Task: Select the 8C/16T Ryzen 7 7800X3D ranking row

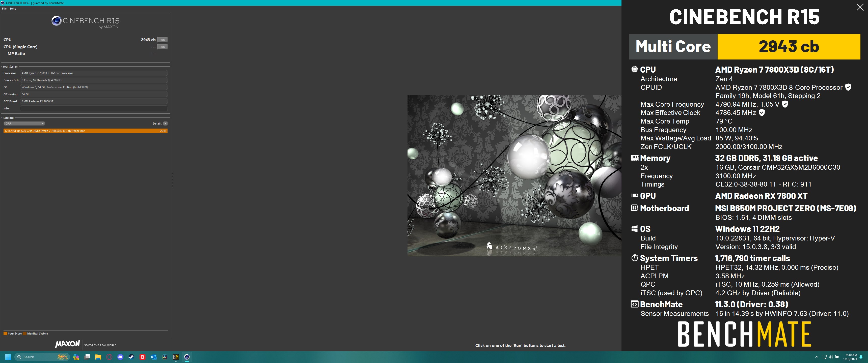Action: [x=85, y=131]
